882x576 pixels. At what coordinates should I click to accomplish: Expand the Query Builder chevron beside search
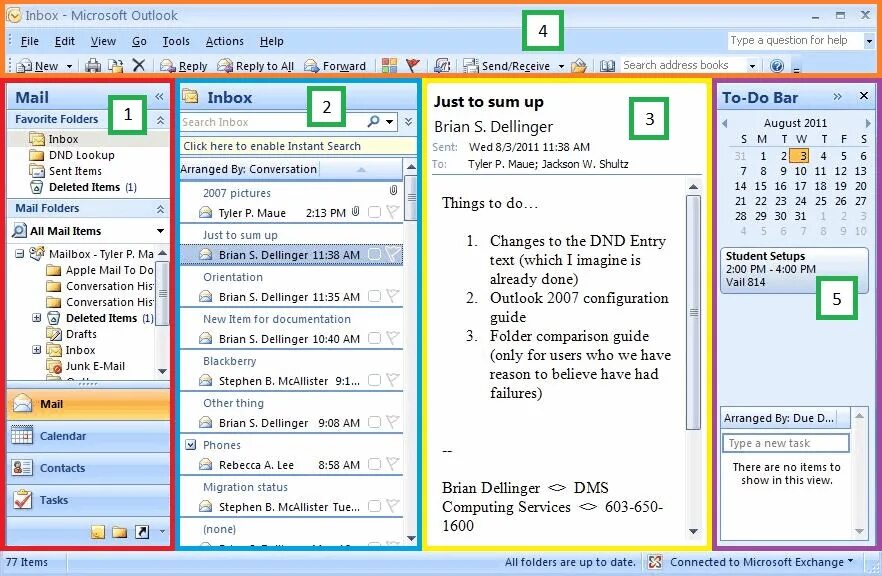409,122
